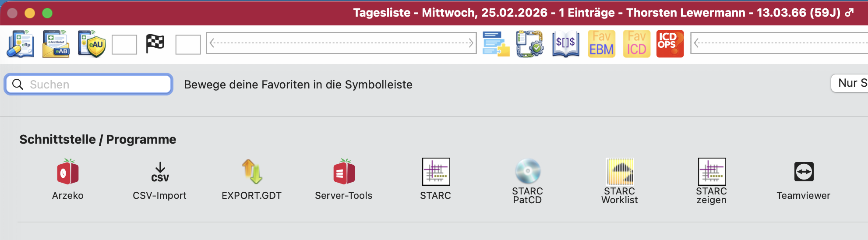The width and height of the screenshot is (868, 240).
Task: Click the empty toolbar slot beside eAU icon
Action: tap(124, 45)
